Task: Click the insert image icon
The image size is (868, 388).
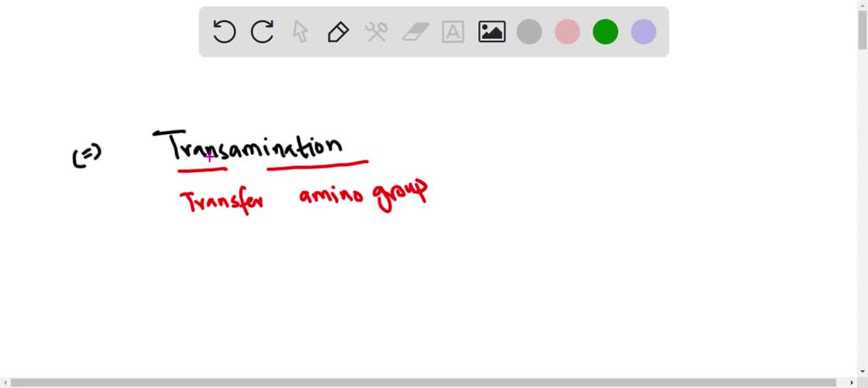Action: click(492, 32)
